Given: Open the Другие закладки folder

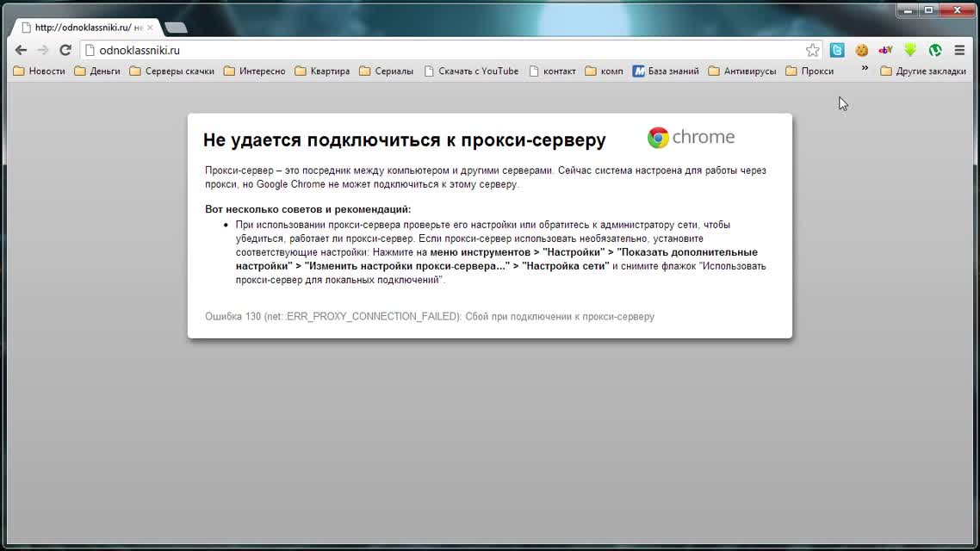Looking at the screenshot, I should pos(924,71).
